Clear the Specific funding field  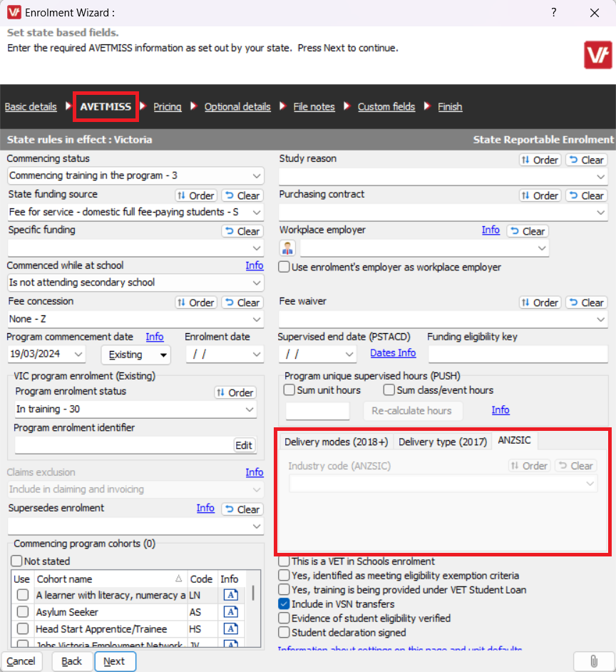point(242,231)
